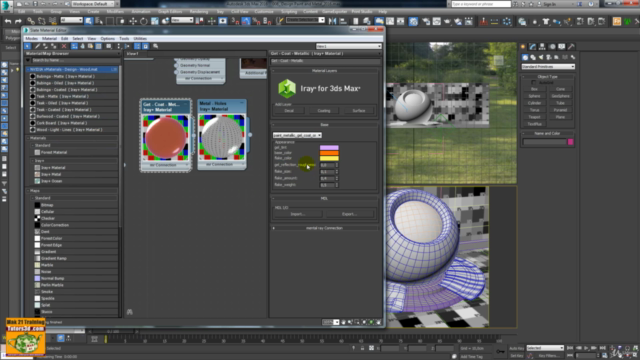The width and height of the screenshot is (640, 360).
Task: Click the Decal add layer button
Action: (289, 111)
